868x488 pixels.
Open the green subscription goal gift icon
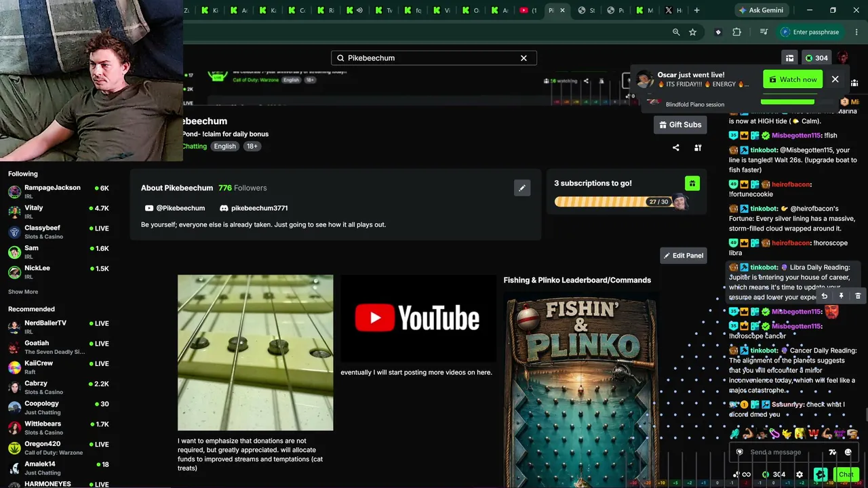coord(692,184)
